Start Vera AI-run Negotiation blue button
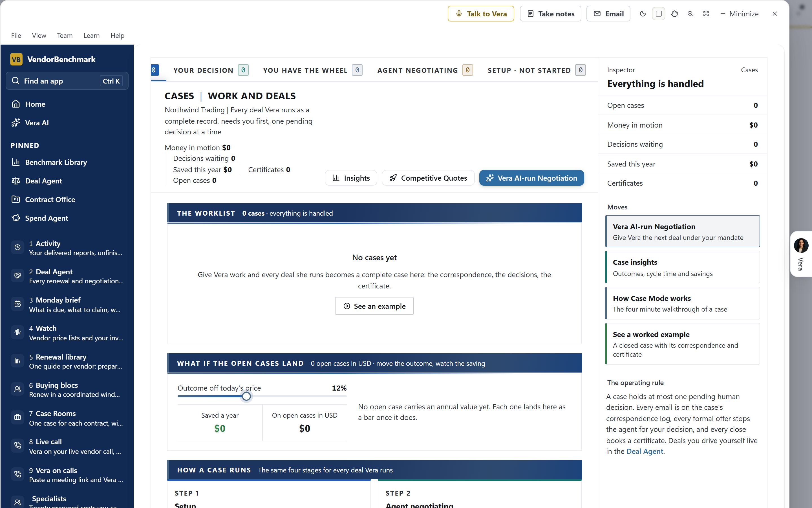This screenshot has height=508, width=812. click(x=531, y=178)
